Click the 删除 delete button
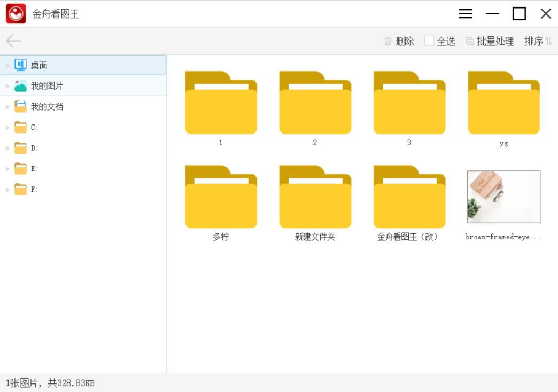Image resolution: width=558 pixels, height=392 pixels. coord(404,41)
